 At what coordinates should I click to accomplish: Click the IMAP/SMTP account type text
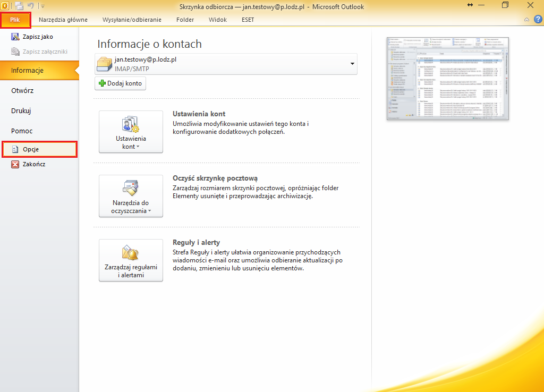[x=132, y=69]
